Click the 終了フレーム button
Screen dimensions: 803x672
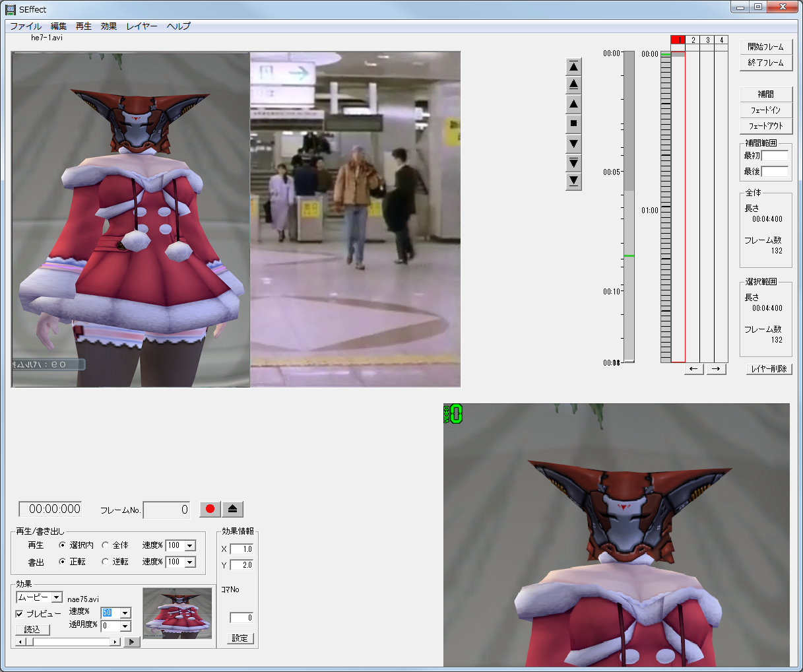click(x=765, y=63)
